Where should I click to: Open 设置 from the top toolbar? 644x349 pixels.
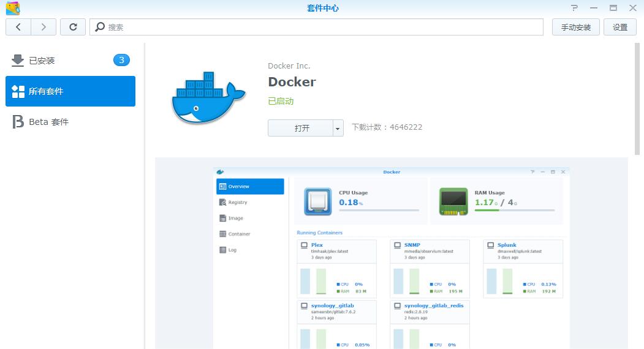(620, 27)
